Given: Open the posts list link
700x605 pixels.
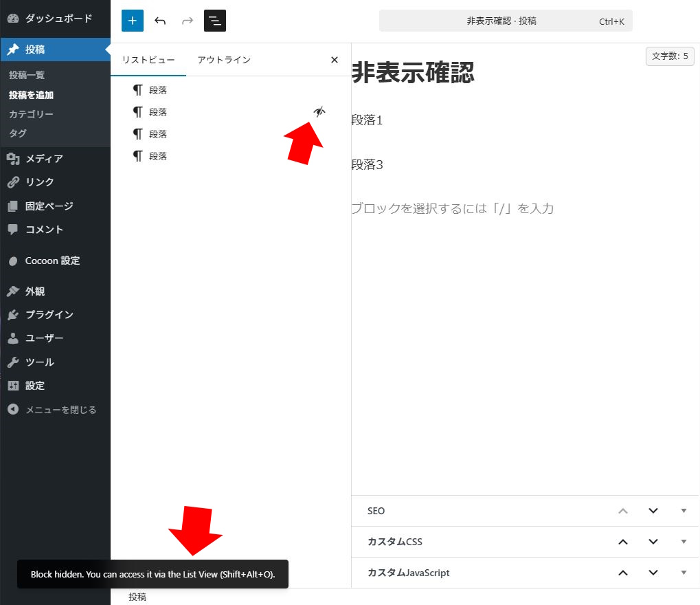Looking at the screenshot, I should (27, 75).
